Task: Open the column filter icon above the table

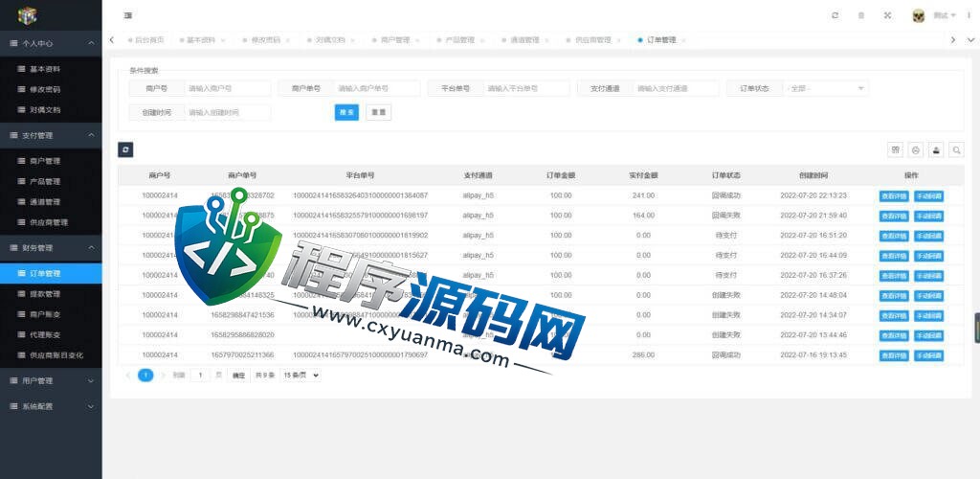Action: (x=896, y=150)
